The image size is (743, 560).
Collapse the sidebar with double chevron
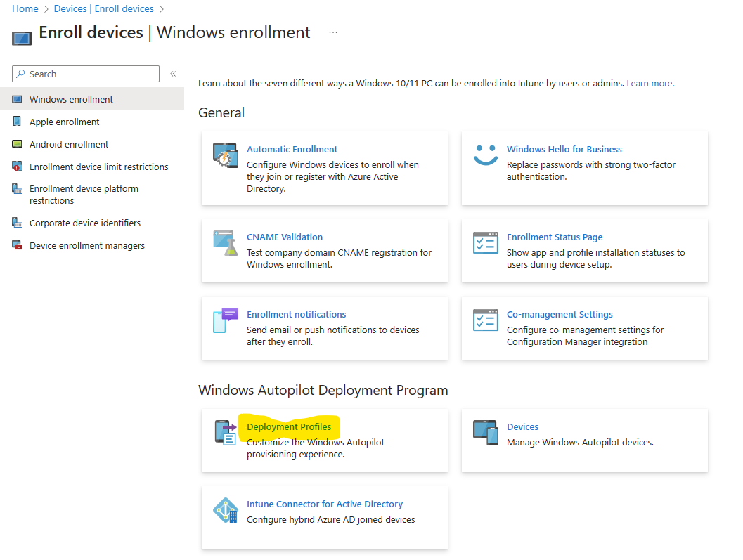(173, 74)
